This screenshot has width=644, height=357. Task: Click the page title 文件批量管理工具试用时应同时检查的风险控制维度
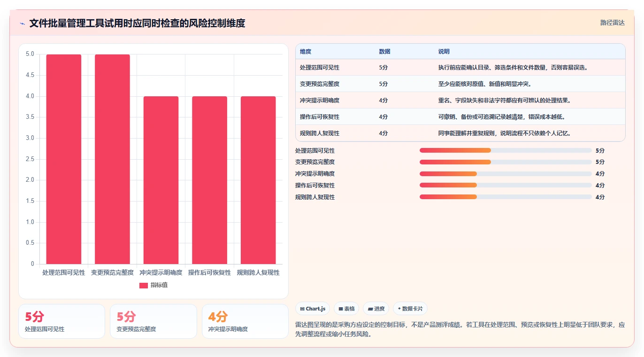(x=137, y=23)
